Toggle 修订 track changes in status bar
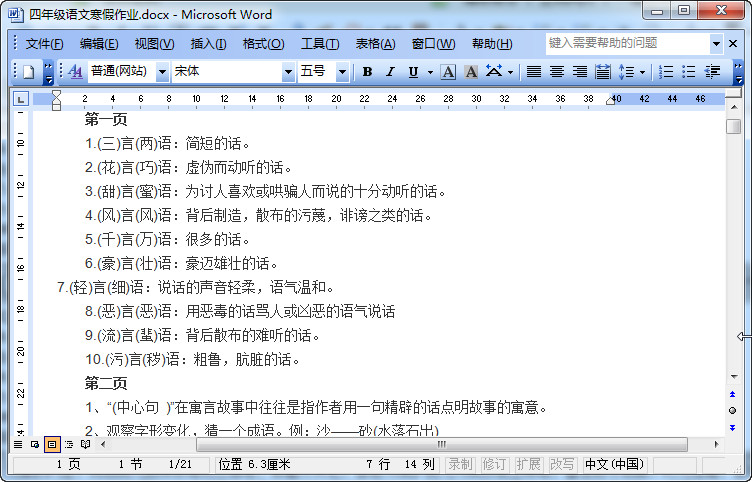 coord(494,464)
